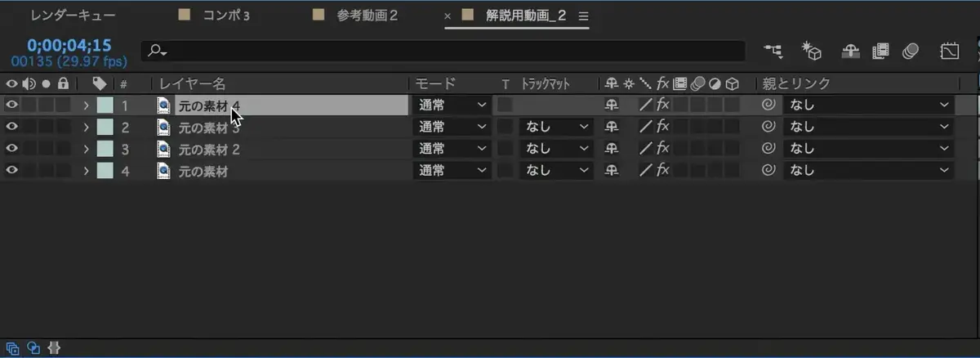980x358 pixels.
Task: Switch to the レンダーキュー tab
Action: 73,16
